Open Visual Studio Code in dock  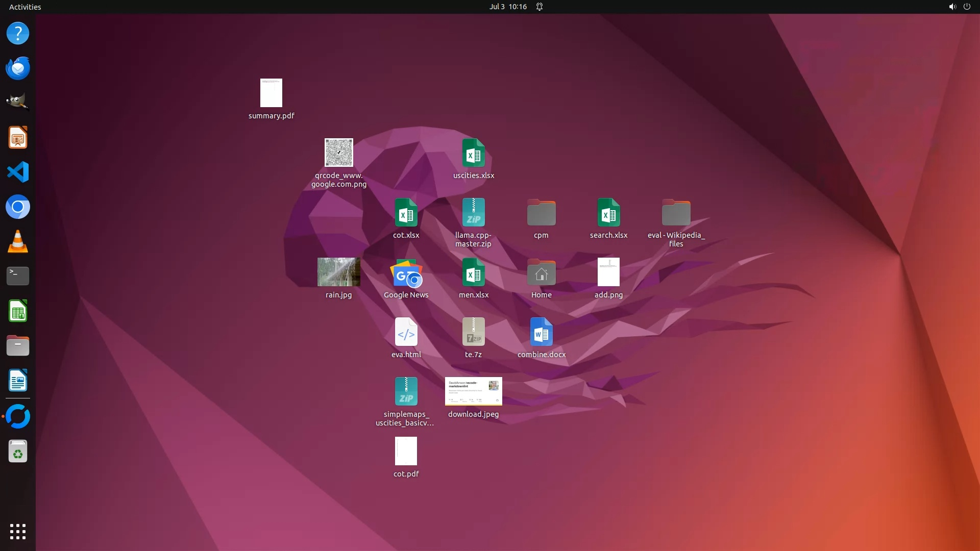[x=18, y=172]
